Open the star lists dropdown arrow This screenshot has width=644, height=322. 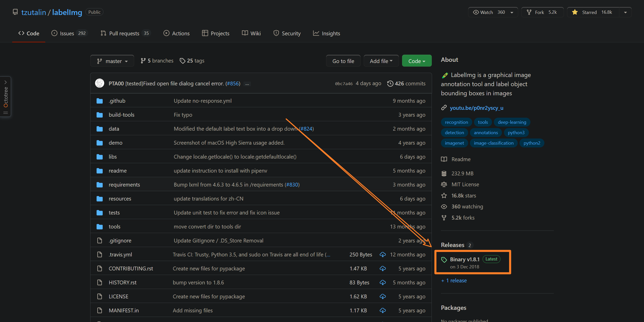point(625,12)
